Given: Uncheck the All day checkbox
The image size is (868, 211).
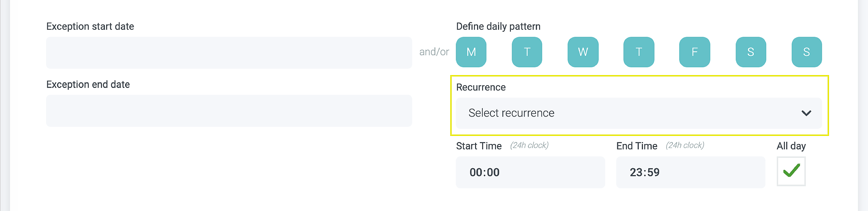Looking at the screenshot, I should coord(791,171).
